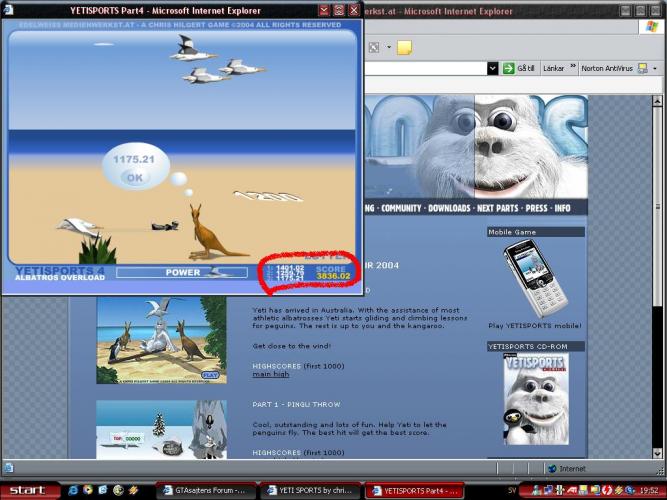Viewport: 667px width, 500px height.
Task: Launch Internet Explorer from quick launch
Action: [x=73, y=490]
